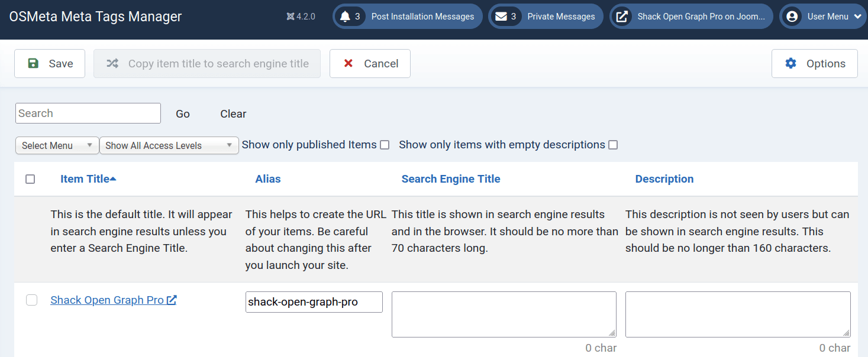Check the Shack Open Graph Pro row checkbox
This screenshot has height=357, width=868.
[32, 300]
